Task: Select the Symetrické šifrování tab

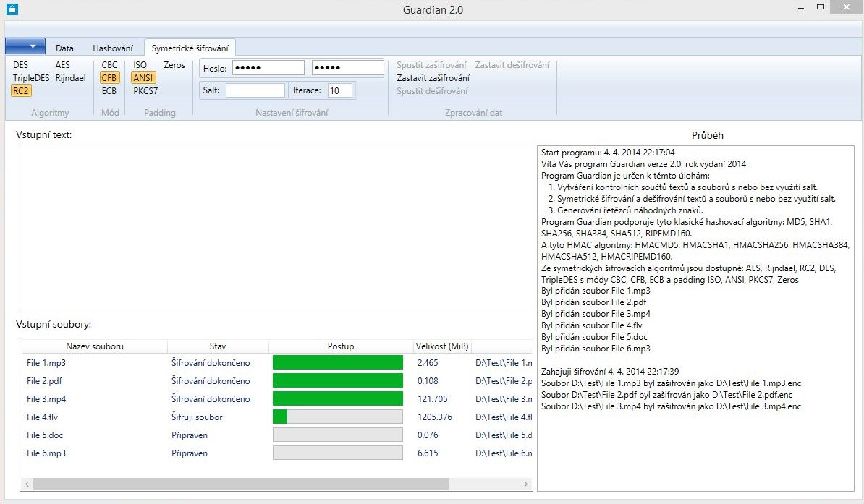Action: pos(190,48)
